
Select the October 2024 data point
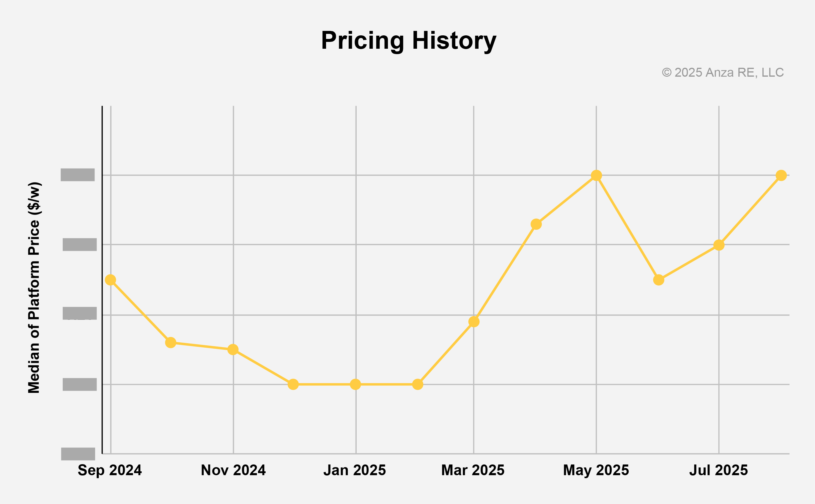(x=171, y=342)
